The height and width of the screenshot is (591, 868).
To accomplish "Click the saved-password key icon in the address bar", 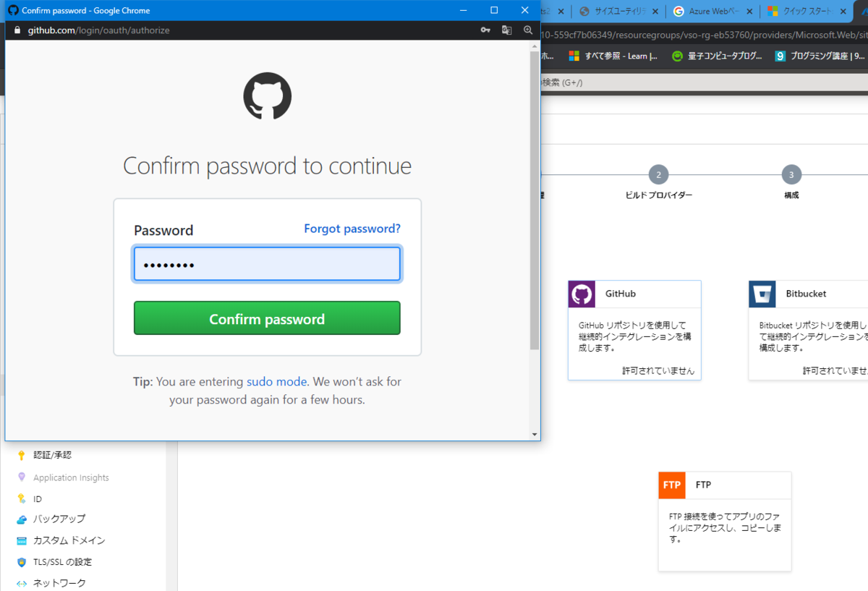I will click(486, 30).
